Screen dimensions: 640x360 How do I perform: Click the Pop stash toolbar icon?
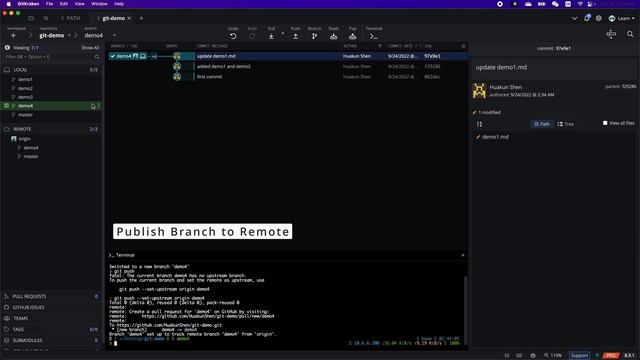[x=352, y=36]
